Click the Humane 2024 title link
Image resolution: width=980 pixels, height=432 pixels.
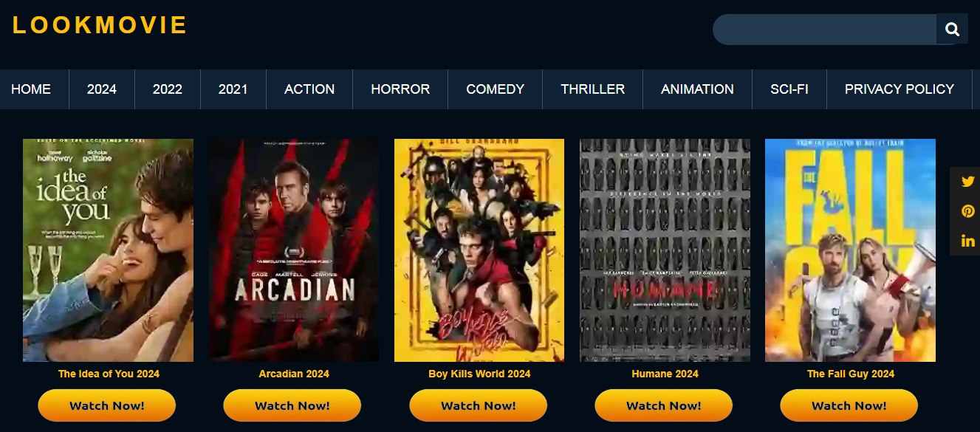coord(665,374)
